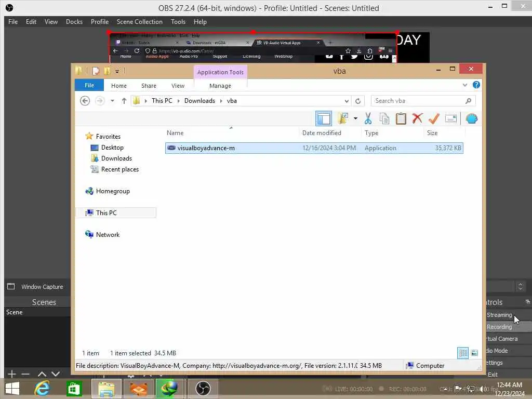Move OBS scene down with arrow icon

pyautogui.click(x=55, y=374)
